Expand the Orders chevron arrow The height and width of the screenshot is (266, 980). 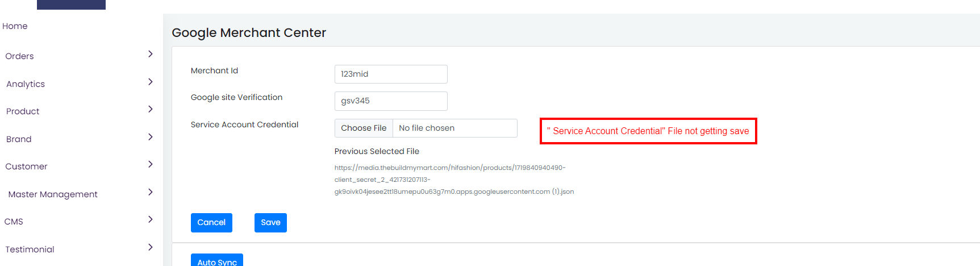[151, 54]
